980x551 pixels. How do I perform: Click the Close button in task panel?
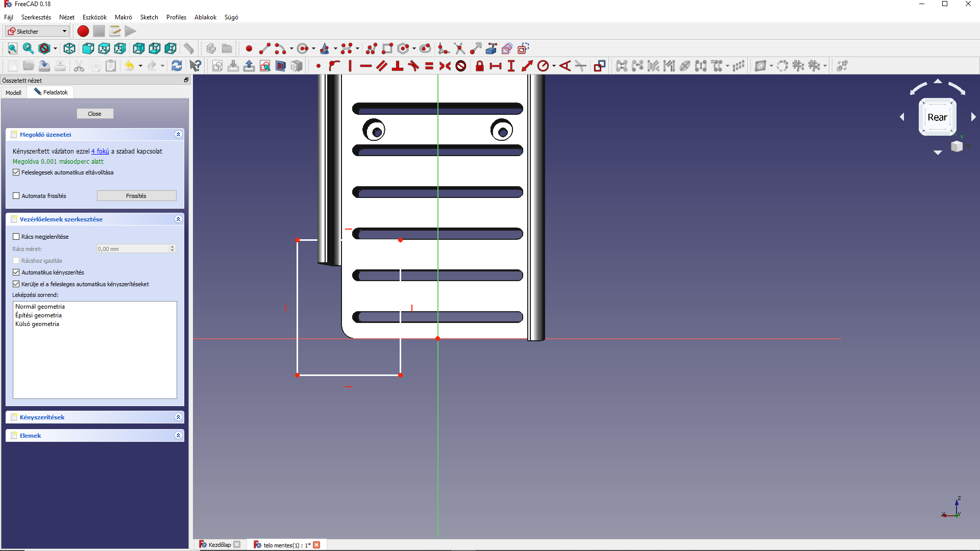[x=95, y=114]
